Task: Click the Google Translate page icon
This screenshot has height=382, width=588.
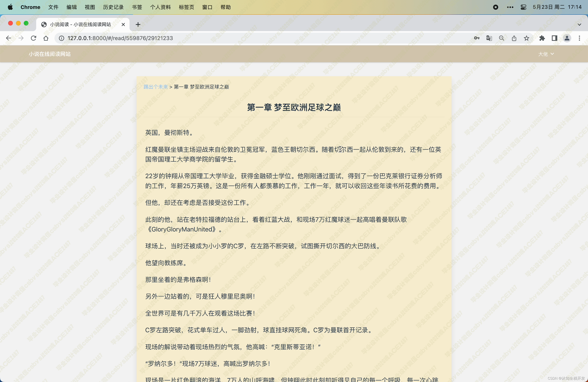Action: pyautogui.click(x=489, y=38)
